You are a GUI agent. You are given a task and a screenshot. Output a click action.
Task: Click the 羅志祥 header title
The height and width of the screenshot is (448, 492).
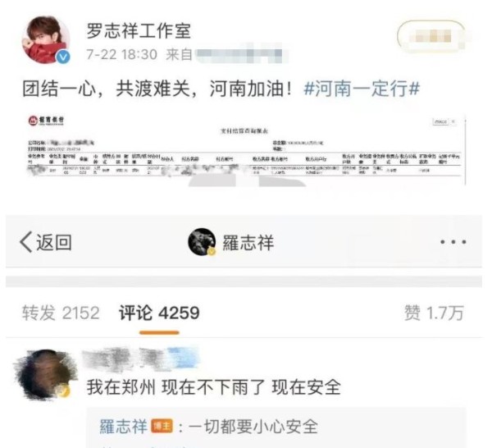point(248,243)
